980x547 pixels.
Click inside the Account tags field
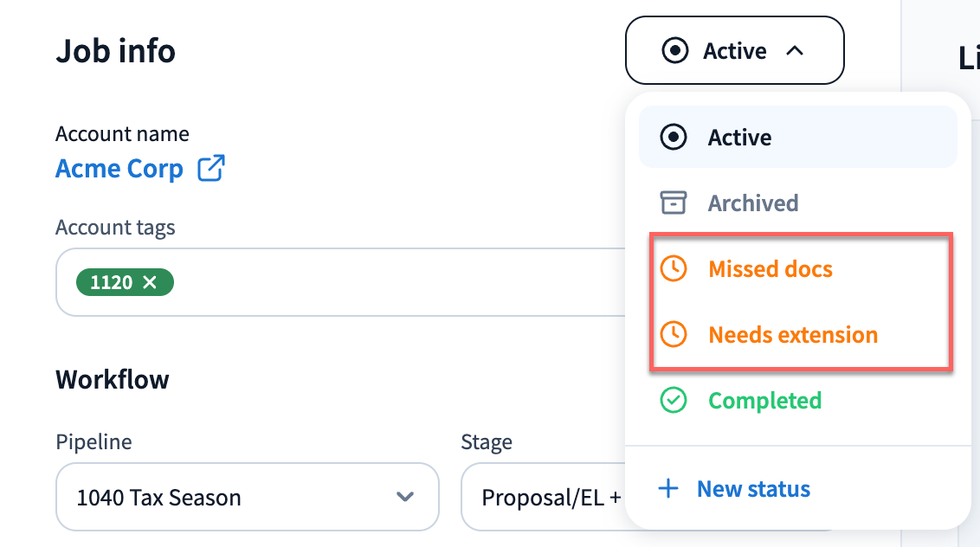coord(390,282)
